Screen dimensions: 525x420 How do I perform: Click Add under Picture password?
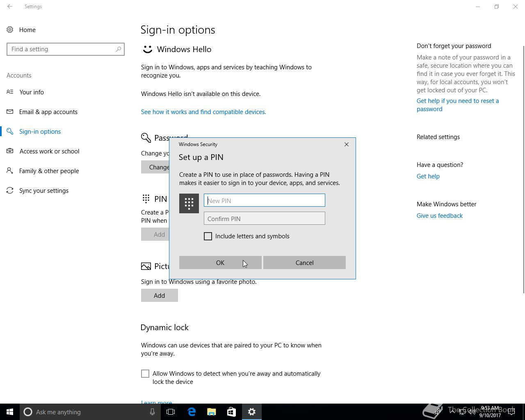pos(160,295)
